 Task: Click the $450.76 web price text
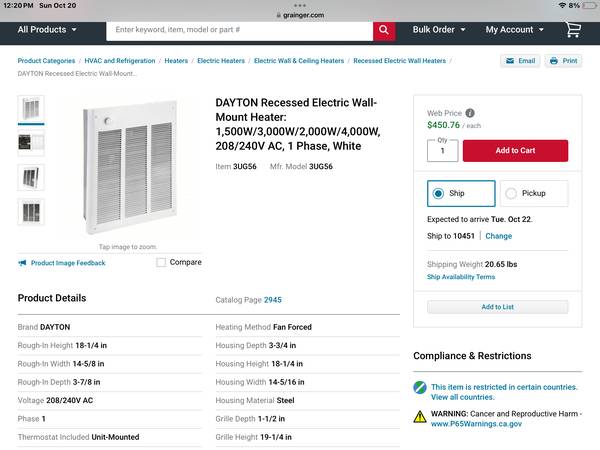click(443, 125)
